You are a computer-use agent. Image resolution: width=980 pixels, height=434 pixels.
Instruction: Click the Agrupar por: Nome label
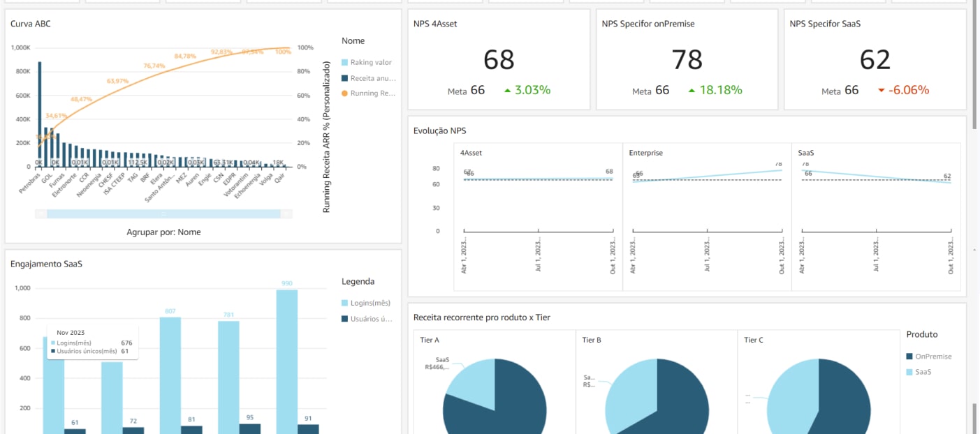point(163,232)
